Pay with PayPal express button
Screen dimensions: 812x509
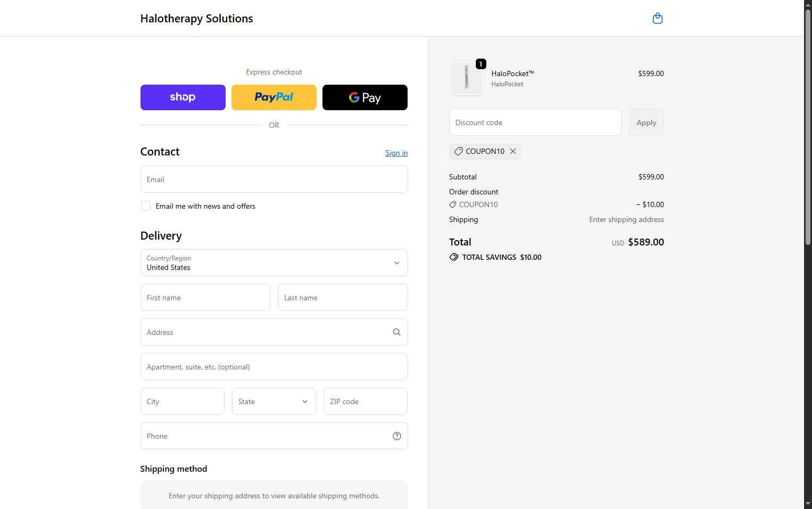pyautogui.click(x=274, y=97)
